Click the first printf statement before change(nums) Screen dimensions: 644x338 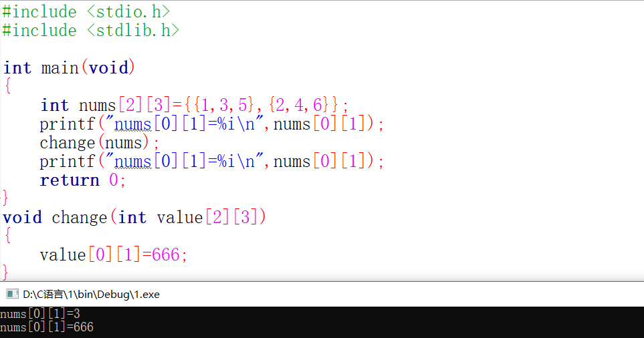pos(211,124)
